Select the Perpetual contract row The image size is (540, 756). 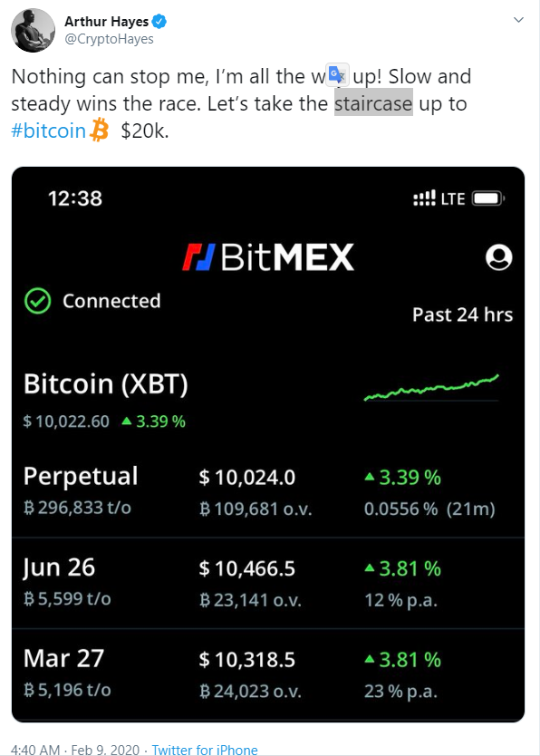click(268, 491)
